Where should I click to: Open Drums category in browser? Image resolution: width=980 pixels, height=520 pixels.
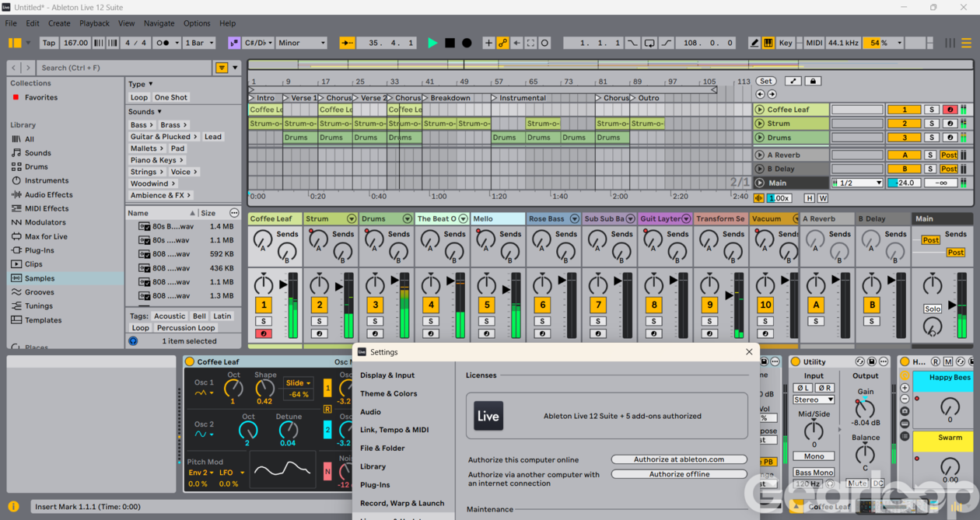pos(36,167)
